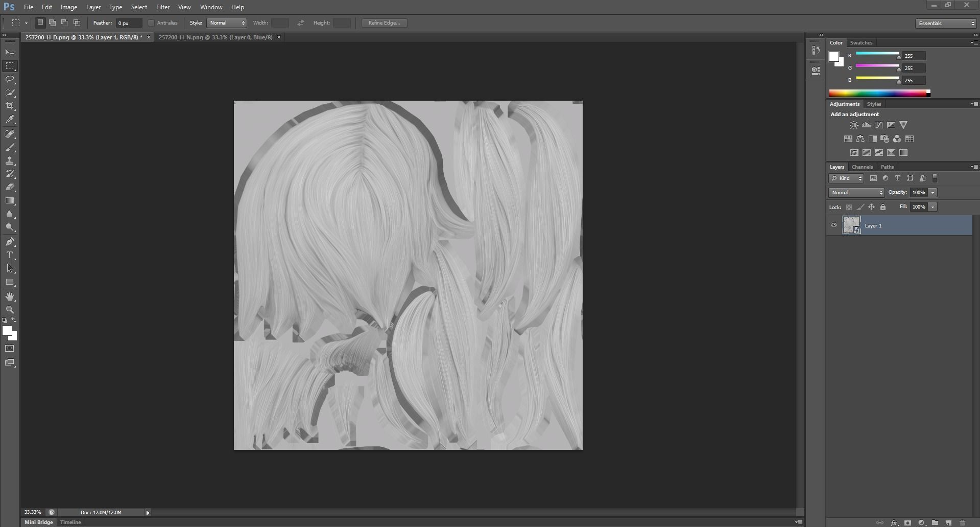Click the delete layer trash button
980x527 pixels.
[962, 523]
